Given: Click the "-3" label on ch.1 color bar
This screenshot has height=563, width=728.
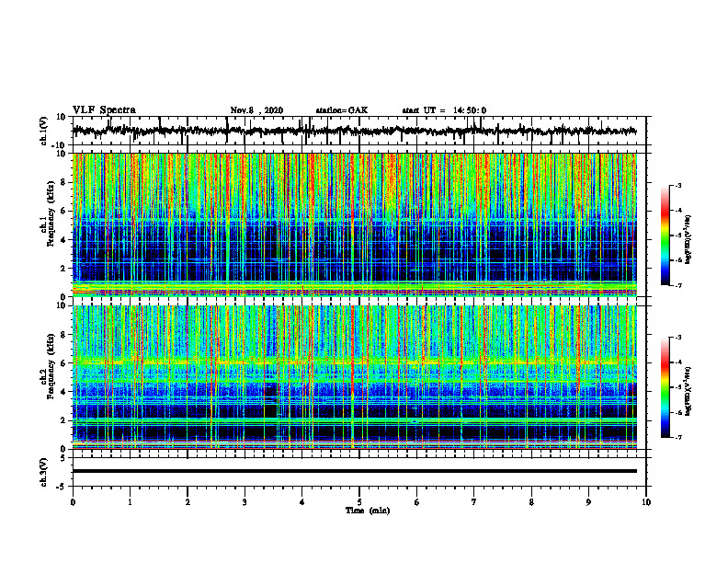Looking at the screenshot, I should tap(677, 186).
